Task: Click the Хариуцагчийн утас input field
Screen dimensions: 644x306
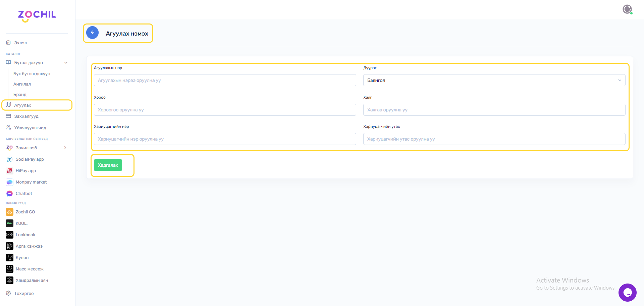Action: click(494, 139)
